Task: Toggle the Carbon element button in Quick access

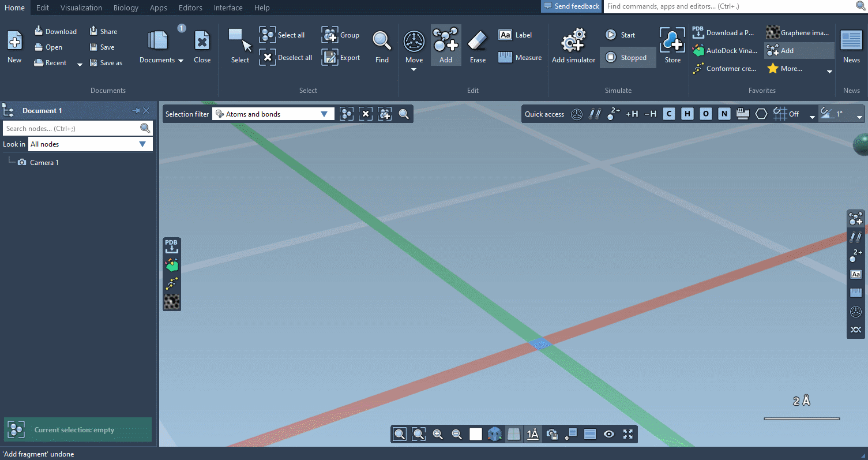Action: (668, 114)
